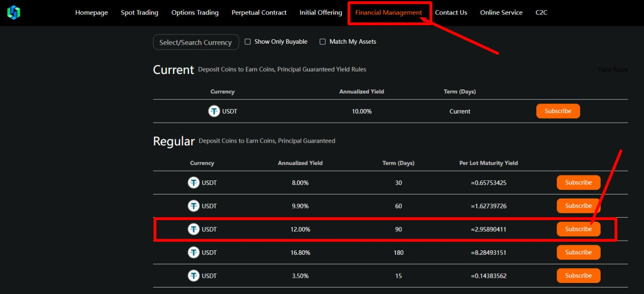Open Online Service from the header

pos(501,13)
